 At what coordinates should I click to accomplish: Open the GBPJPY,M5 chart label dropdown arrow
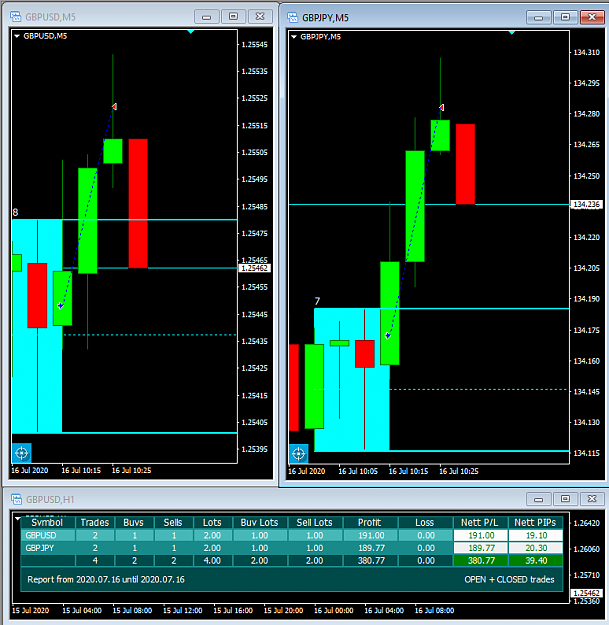[x=294, y=37]
